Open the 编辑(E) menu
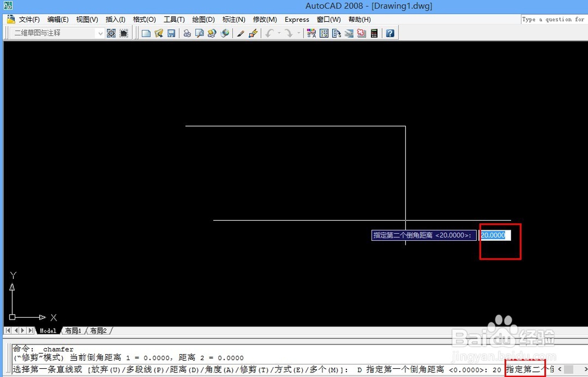The width and height of the screenshot is (588, 377). pyautogui.click(x=58, y=19)
